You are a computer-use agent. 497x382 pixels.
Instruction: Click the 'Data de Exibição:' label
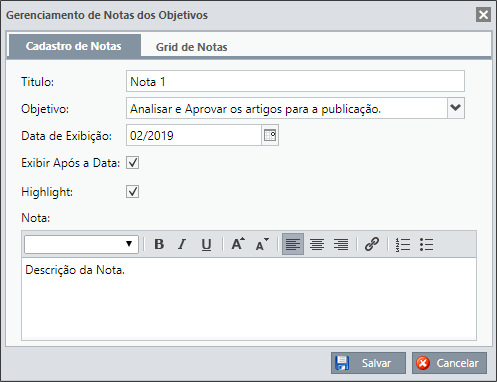click(x=67, y=136)
